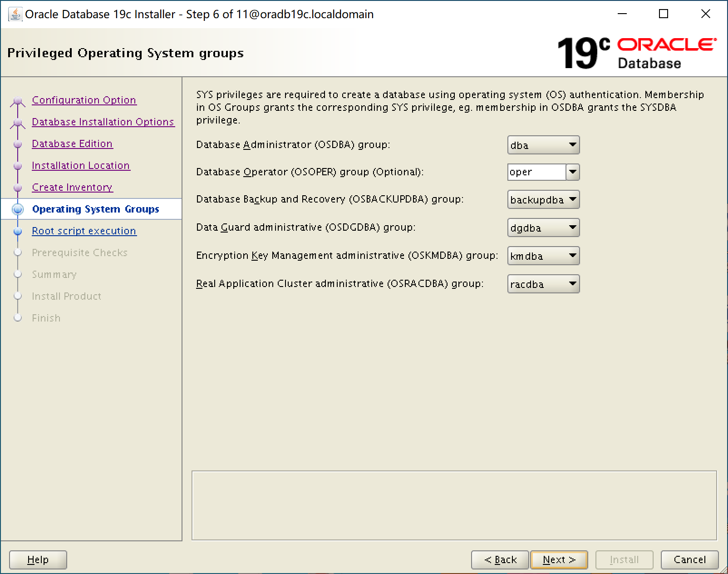Click the Configuration Option step bullet
The width and height of the screenshot is (728, 574).
pyautogui.click(x=18, y=100)
